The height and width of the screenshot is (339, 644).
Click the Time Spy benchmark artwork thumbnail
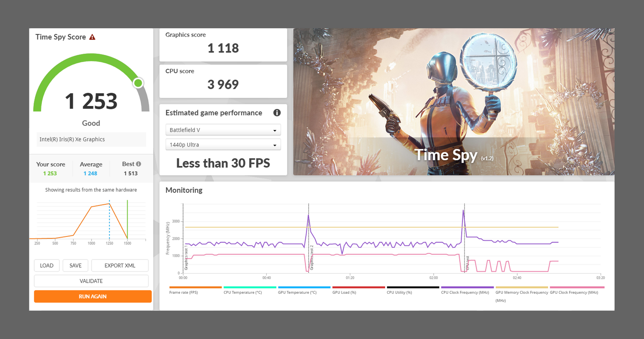pyautogui.click(x=454, y=102)
